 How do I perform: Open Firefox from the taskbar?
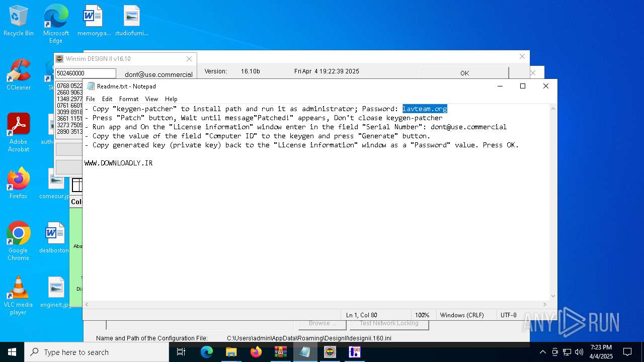(x=256, y=352)
